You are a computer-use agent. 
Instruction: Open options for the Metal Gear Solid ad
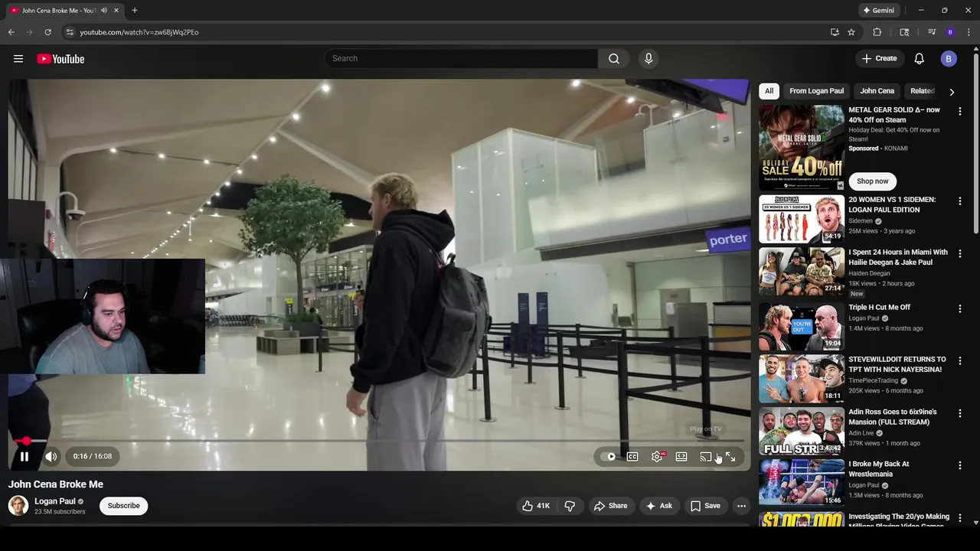tap(959, 112)
